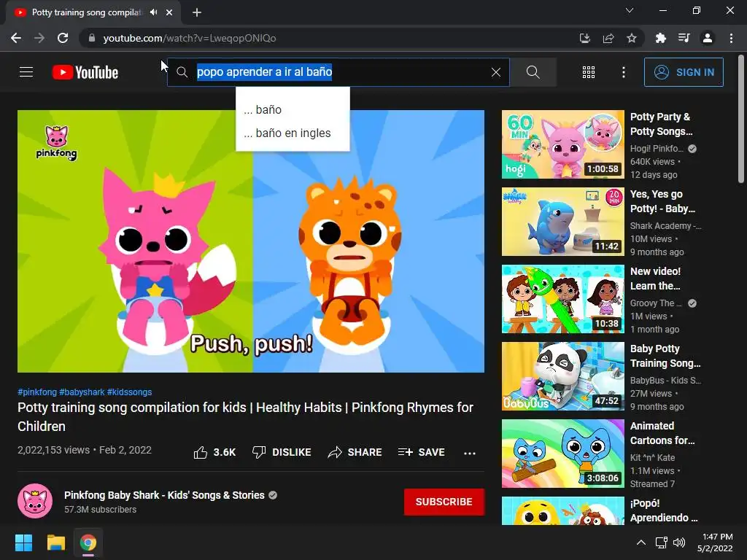Open more actions ellipsis below video
This screenshot has width=747, height=560.
click(x=469, y=453)
